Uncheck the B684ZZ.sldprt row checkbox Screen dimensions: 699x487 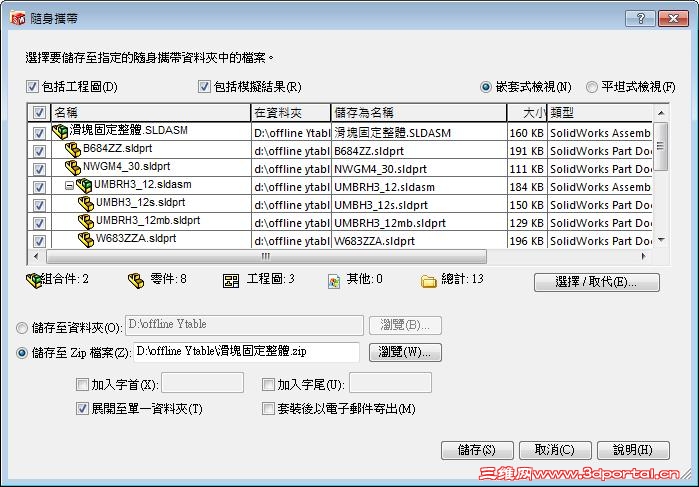tap(39, 151)
